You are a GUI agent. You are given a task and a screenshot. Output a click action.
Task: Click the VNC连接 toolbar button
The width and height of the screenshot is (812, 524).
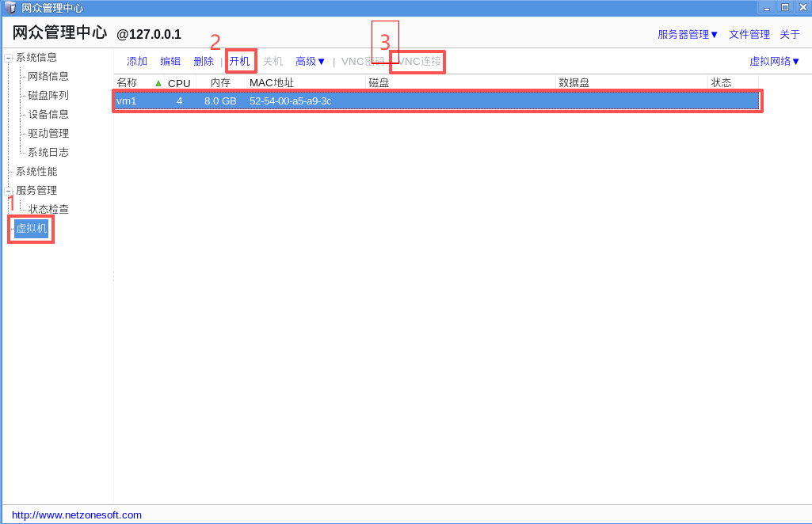(419, 62)
